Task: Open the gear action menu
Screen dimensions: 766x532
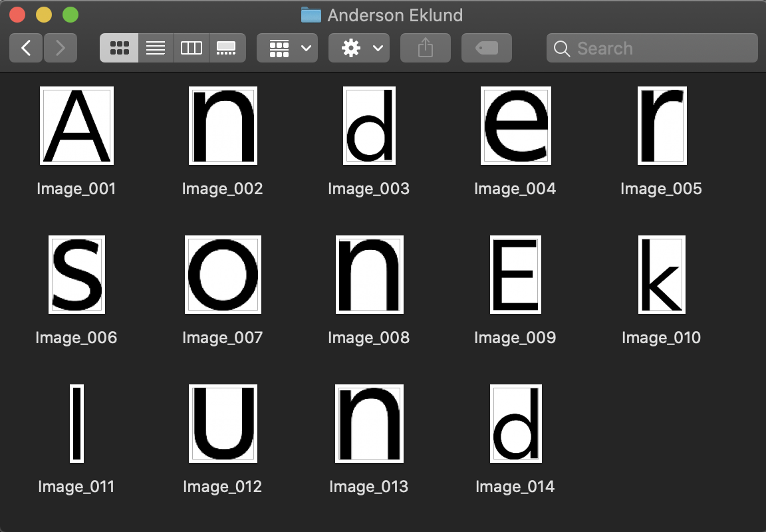Action: click(359, 48)
